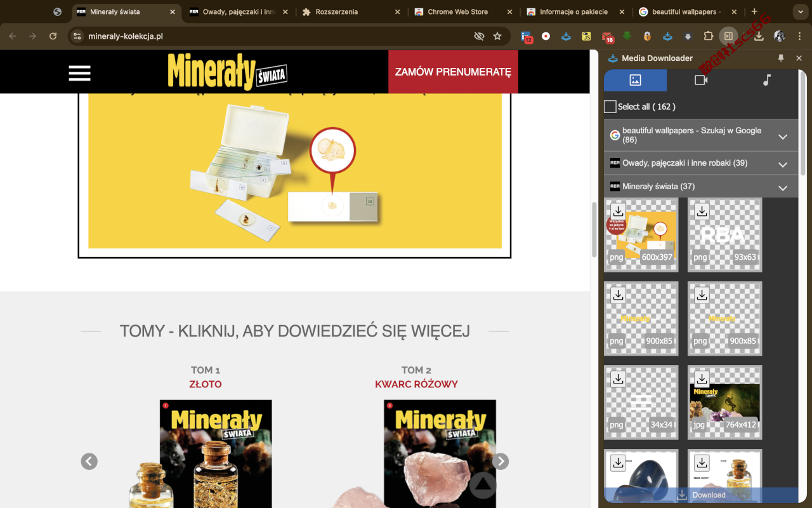Open the Chrome three-dot menu
The width and height of the screenshot is (812, 508).
pos(799,36)
